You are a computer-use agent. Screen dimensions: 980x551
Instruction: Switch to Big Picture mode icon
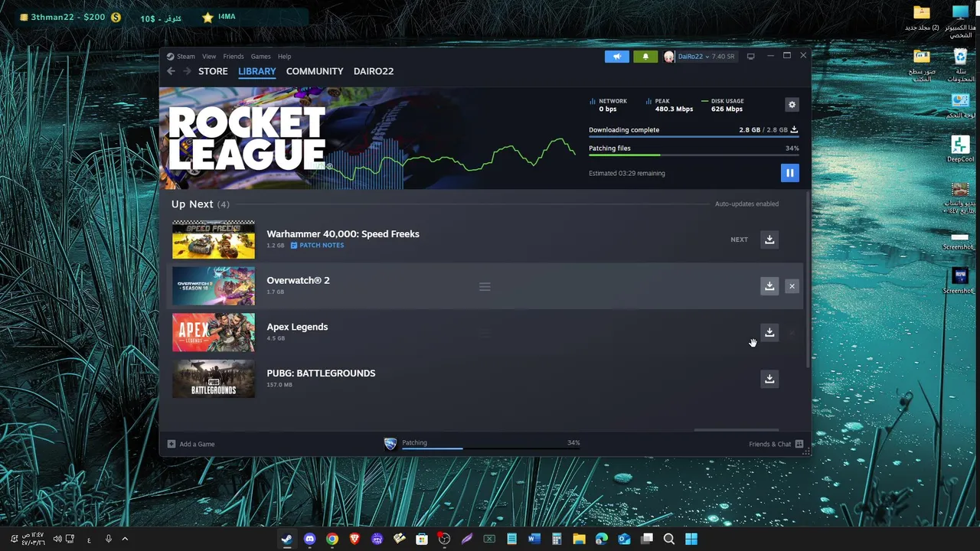(x=750, y=56)
